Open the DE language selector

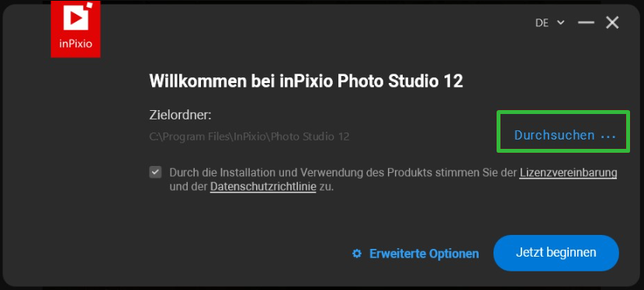[549, 23]
